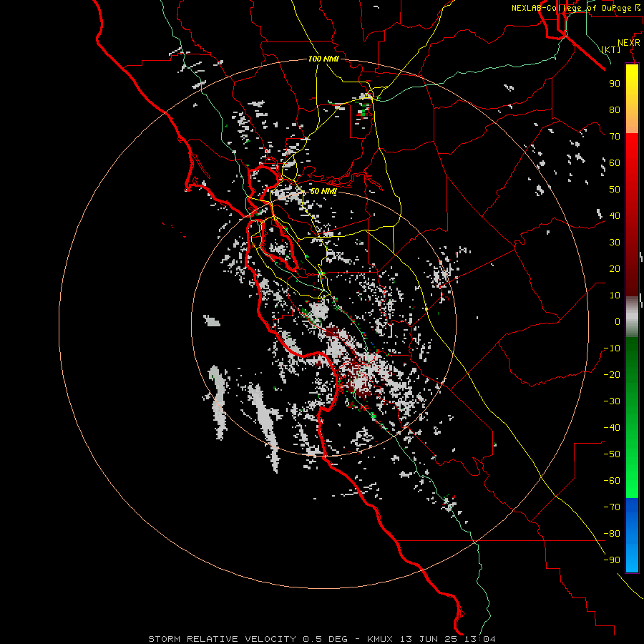Click the "[KT]" units label

click(611, 49)
